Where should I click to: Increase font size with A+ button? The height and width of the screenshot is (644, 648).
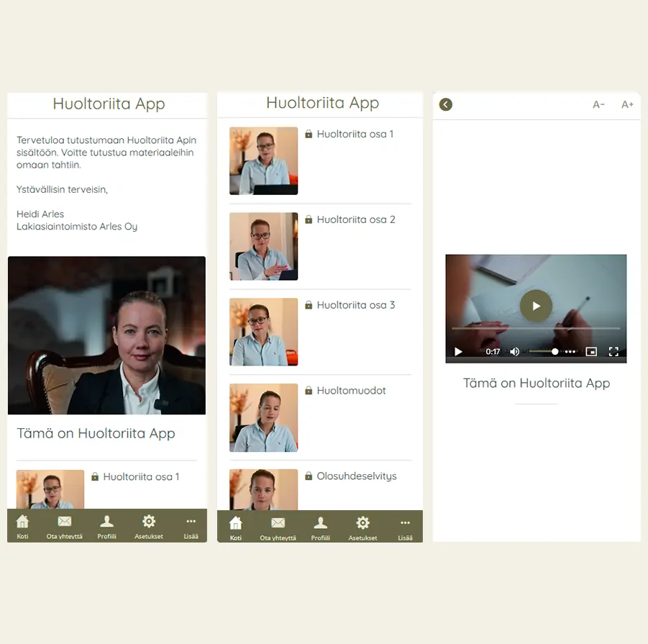[627, 104]
